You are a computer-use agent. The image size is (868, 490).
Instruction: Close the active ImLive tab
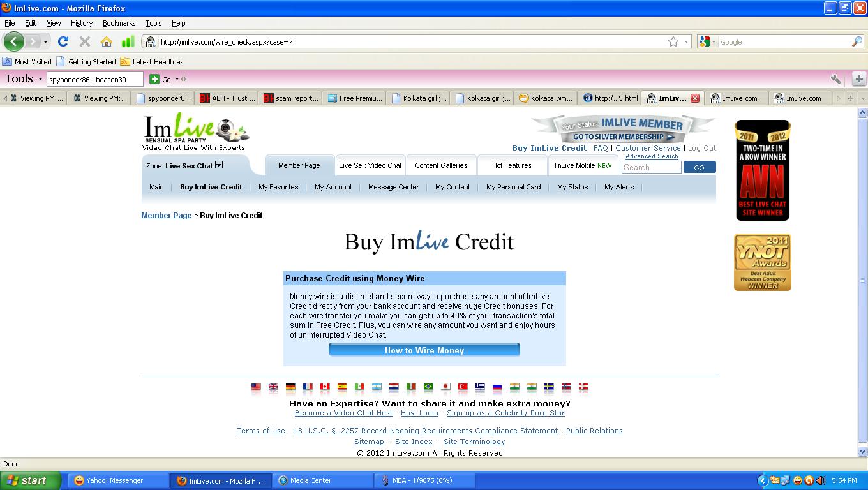coord(695,98)
